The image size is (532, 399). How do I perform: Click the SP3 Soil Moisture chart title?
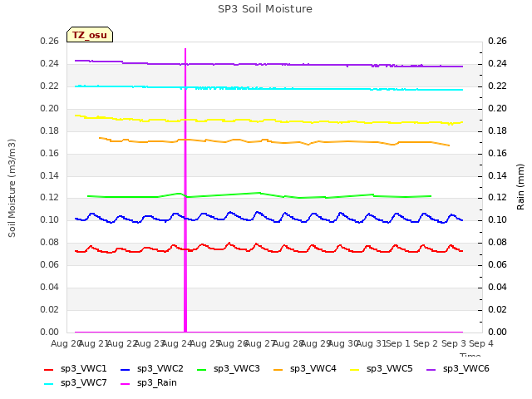coord(265,9)
